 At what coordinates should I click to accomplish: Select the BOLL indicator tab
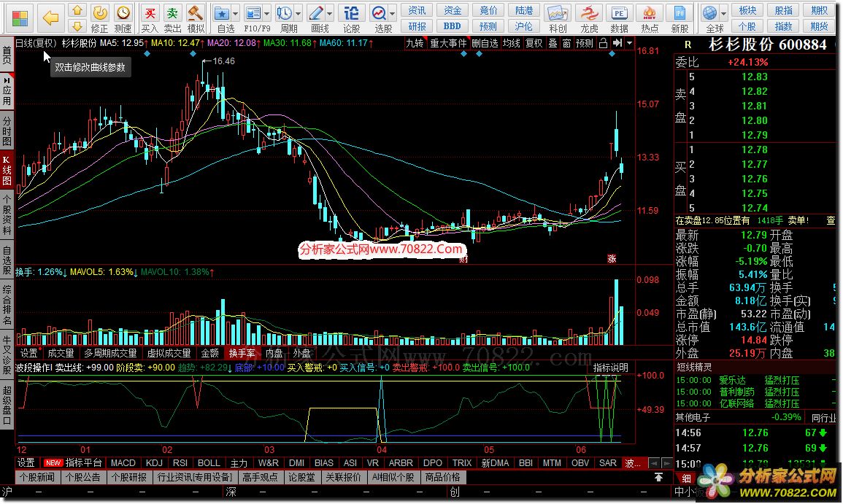pyautogui.click(x=209, y=463)
